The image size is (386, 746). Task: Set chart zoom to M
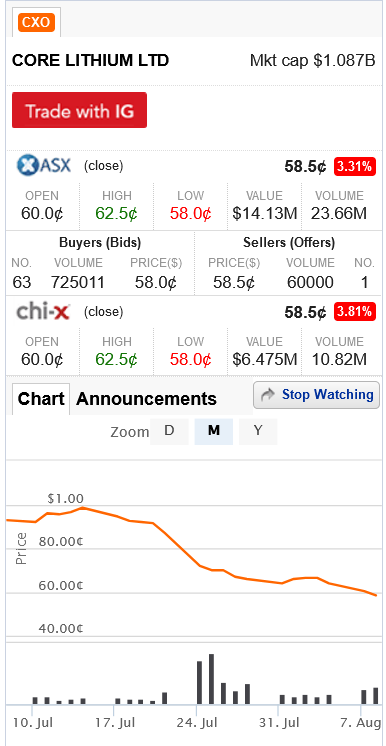click(x=214, y=431)
